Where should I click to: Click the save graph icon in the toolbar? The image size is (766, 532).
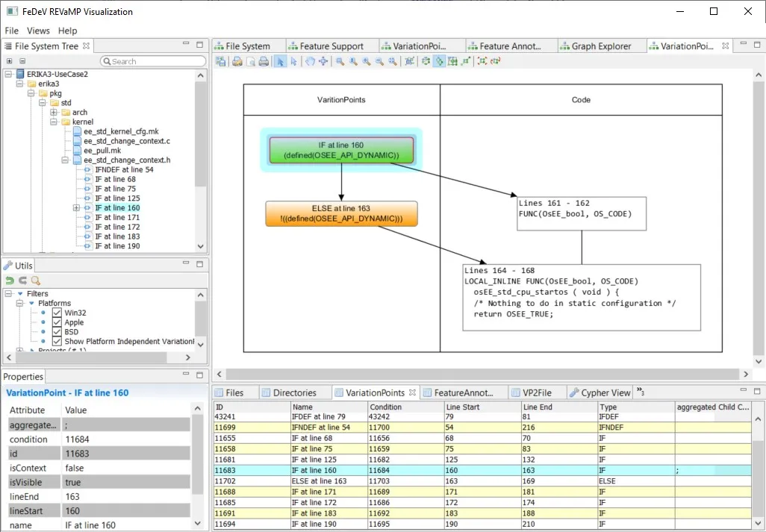221,61
